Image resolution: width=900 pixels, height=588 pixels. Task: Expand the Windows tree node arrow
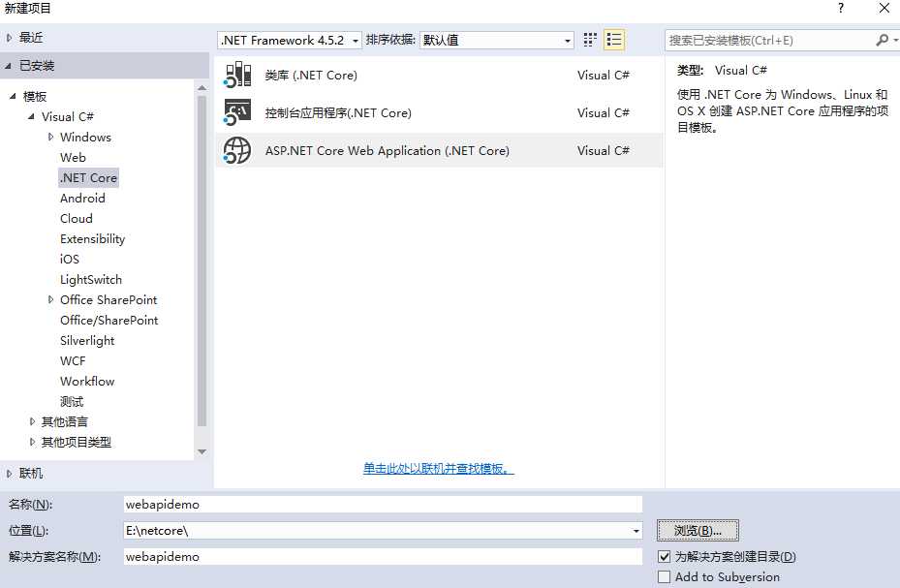pyautogui.click(x=50, y=138)
